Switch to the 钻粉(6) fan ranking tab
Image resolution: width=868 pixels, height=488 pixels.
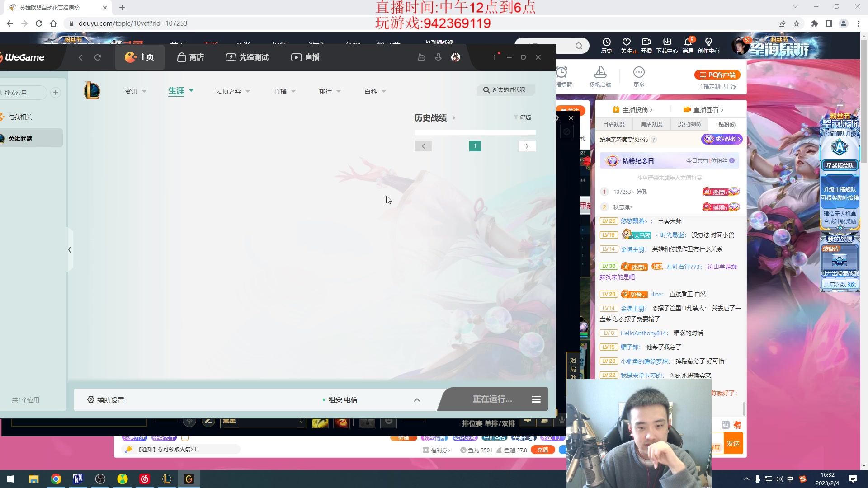click(x=726, y=124)
